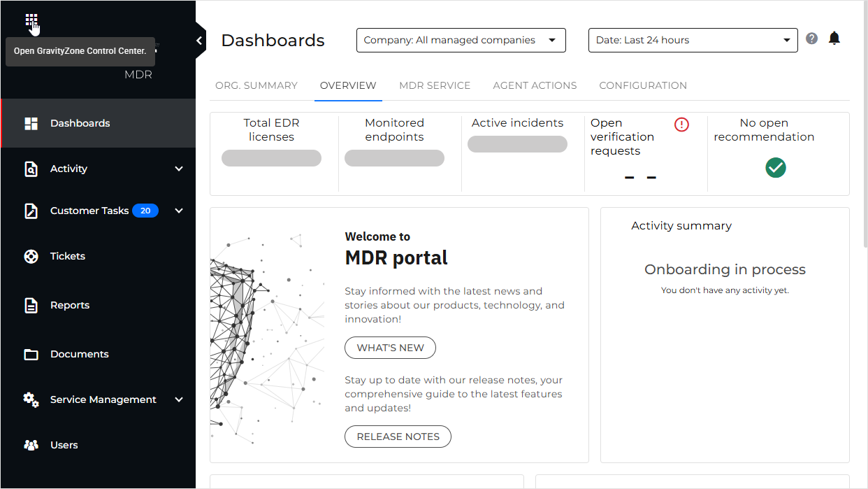
Task: Expand the Customer Tasks chevron
Action: pos(179,211)
